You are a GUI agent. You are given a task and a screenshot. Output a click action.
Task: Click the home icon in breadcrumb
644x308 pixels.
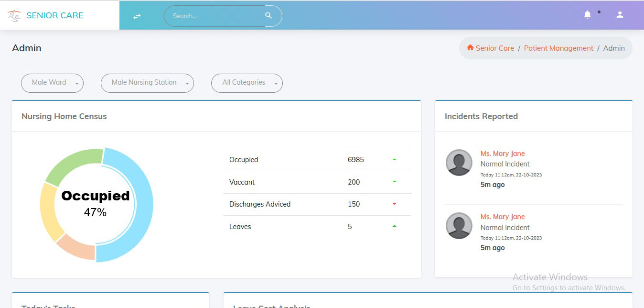click(470, 48)
